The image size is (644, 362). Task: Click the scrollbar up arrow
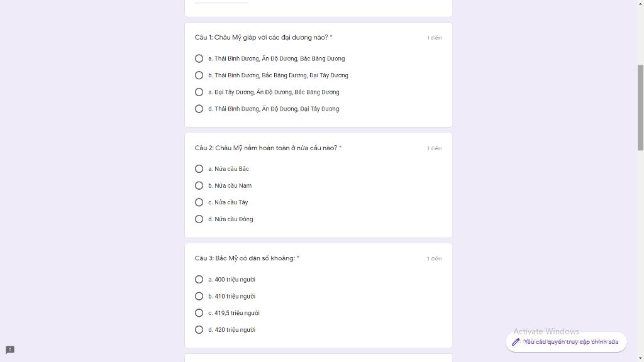pos(640,3)
